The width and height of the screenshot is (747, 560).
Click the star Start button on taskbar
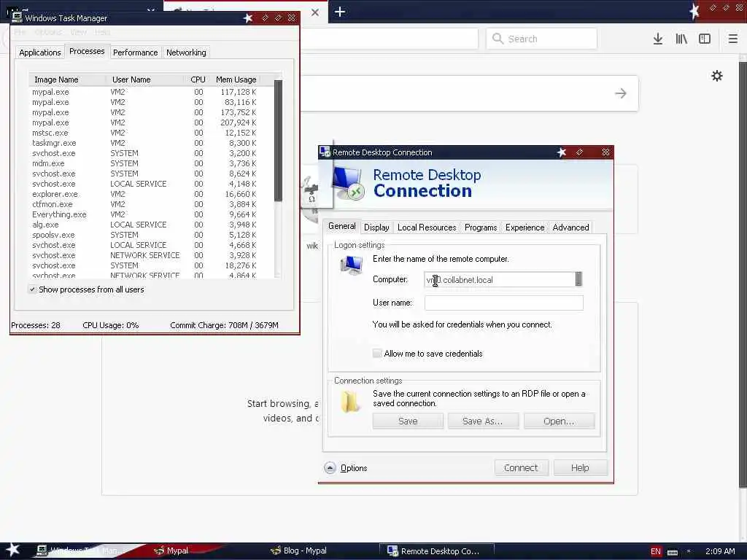12,550
